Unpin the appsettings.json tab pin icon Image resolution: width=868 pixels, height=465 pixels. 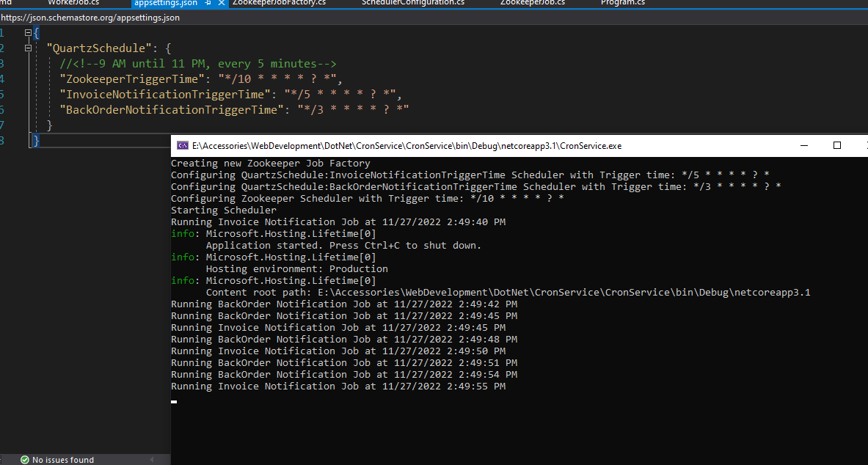[x=207, y=4]
